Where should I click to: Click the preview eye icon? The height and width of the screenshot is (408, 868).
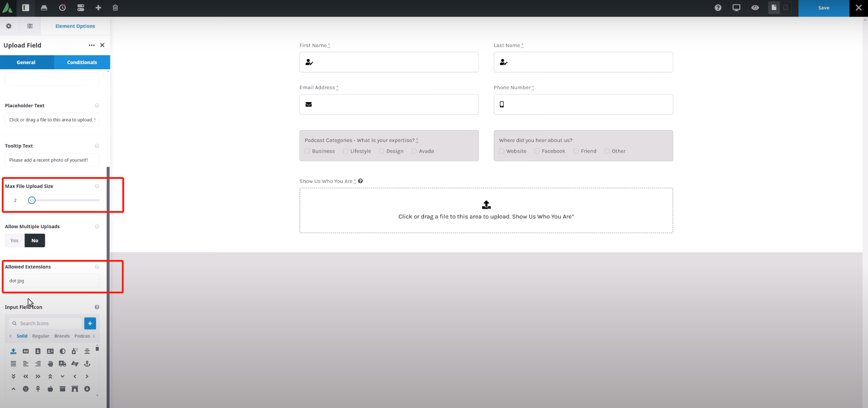coord(755,8)
